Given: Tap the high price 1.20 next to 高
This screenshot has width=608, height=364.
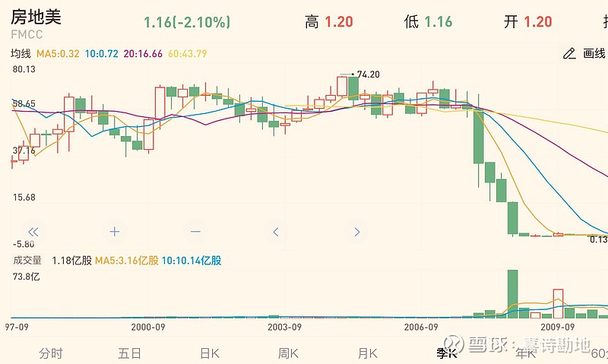Looking at the screenshot, I should 339,22.
